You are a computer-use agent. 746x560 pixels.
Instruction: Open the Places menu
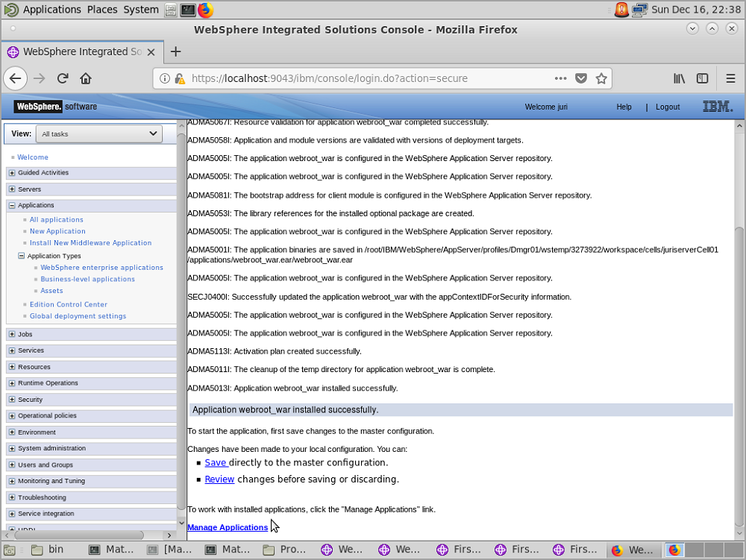pyautogui.click(x=102, y=10)
